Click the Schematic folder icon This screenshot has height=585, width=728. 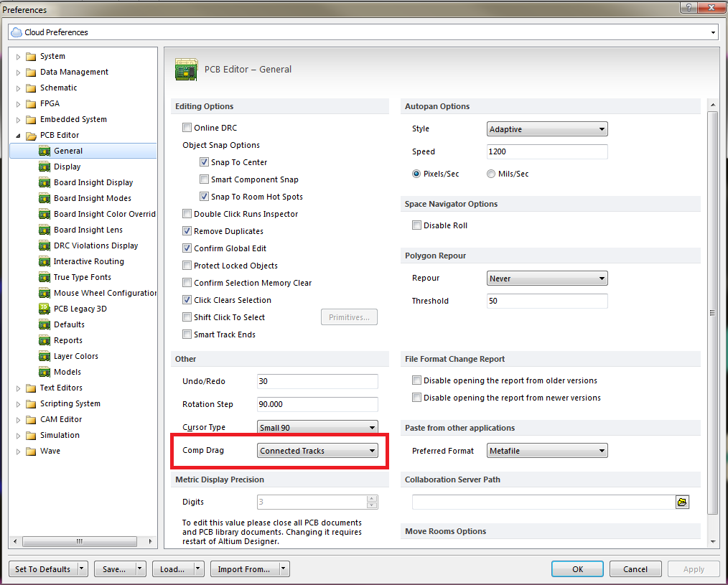[x=31, y=88]
